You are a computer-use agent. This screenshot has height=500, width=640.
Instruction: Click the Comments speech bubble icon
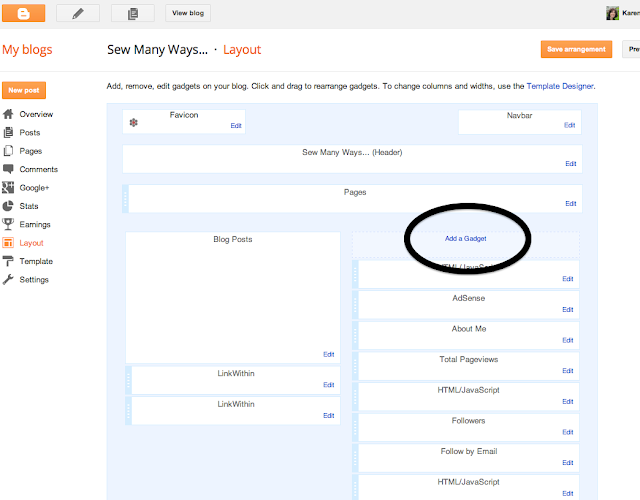click(x=8, y=169)
